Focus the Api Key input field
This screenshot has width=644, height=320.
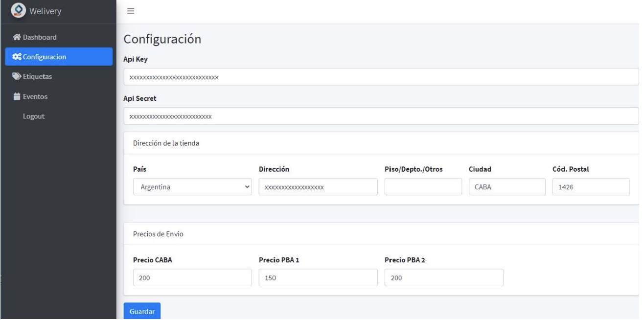click(381, 77)
